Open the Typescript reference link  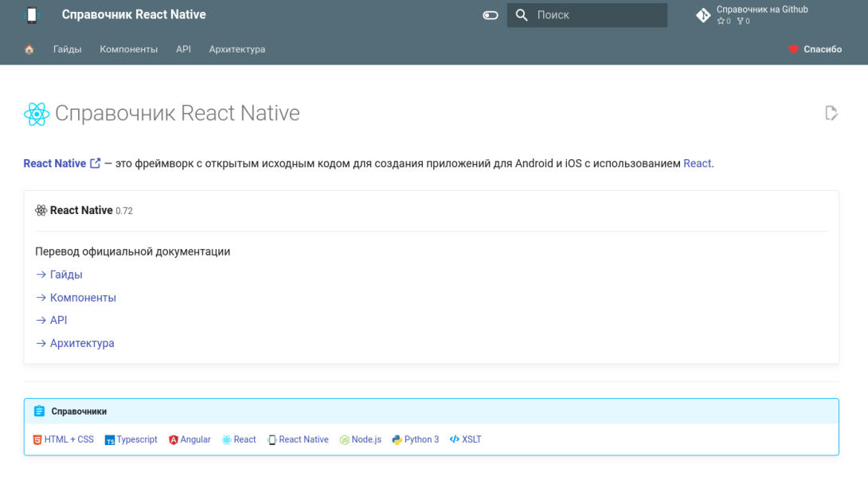tap(137, 439)
